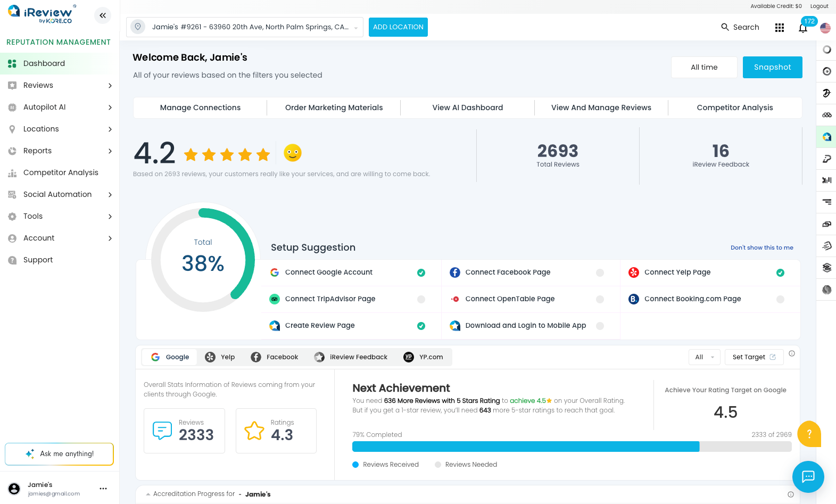Open the location selector dropdown
This screenshot has width=836, height=504.
[245, 27]
